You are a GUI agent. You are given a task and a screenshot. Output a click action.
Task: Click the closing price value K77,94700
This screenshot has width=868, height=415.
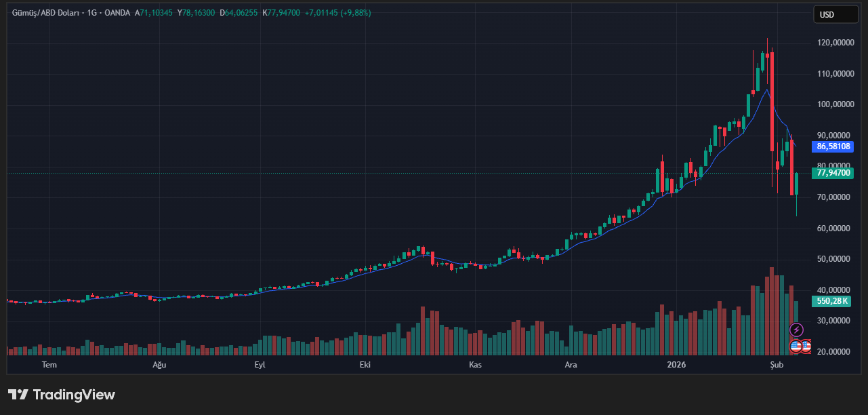[281, 13]
